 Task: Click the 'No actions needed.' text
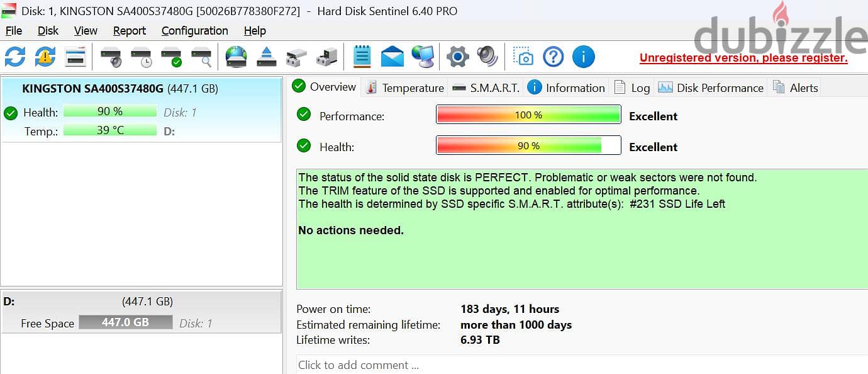tap(351, 230)
